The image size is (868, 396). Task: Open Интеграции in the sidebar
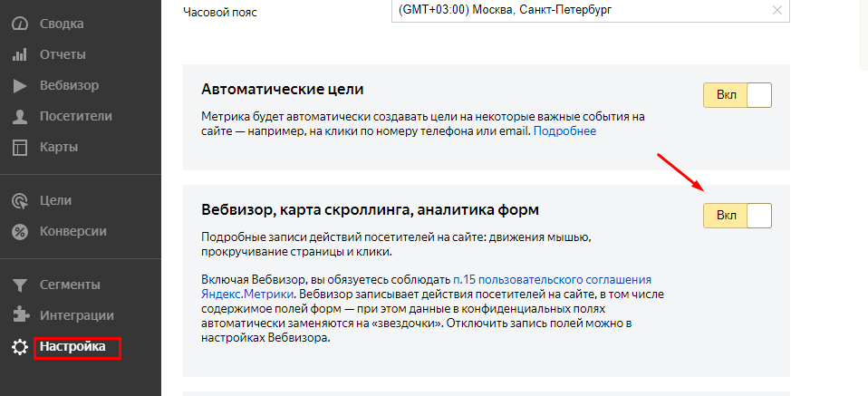tap(77, 315)
